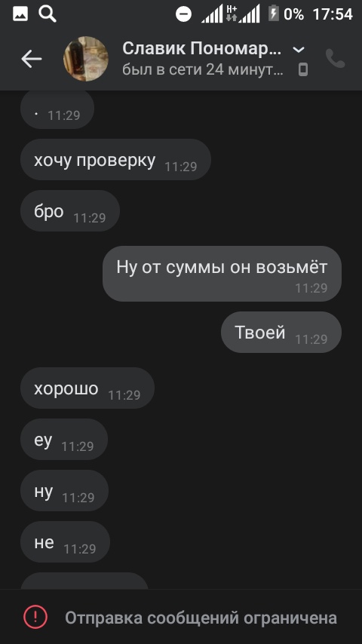This screenshot has width=362, height=644.
Task: Select the "бро" message bubble
Action: click(x=70, y=210)
